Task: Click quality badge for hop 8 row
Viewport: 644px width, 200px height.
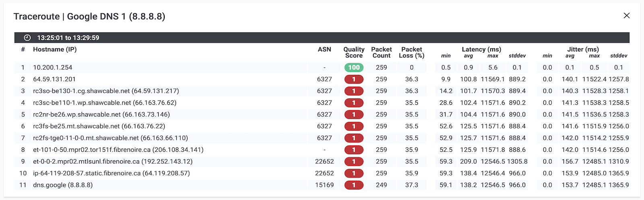Action: click(354, 150)
